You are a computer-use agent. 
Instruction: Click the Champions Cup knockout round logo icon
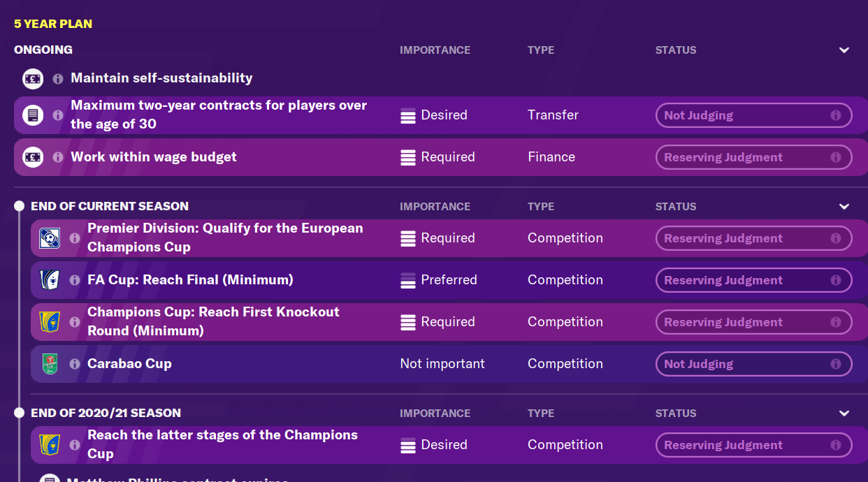pyautogui.click(x=50, y=322)
